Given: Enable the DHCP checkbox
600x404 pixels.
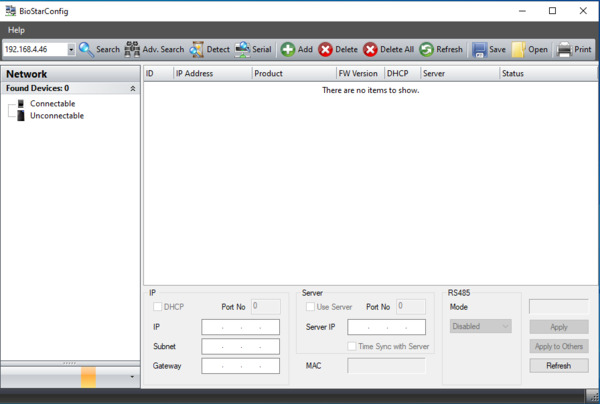Looking at the screenshot, I should 157,307.
